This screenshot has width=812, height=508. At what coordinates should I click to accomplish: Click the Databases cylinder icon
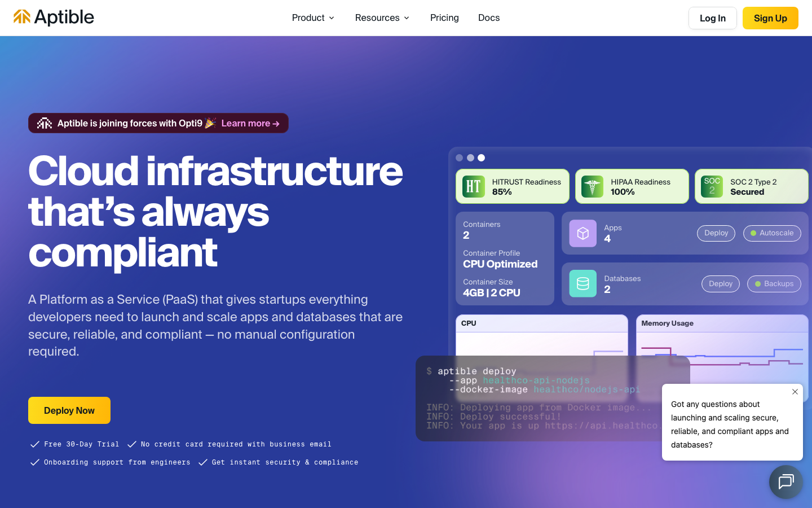click(583, 283)
